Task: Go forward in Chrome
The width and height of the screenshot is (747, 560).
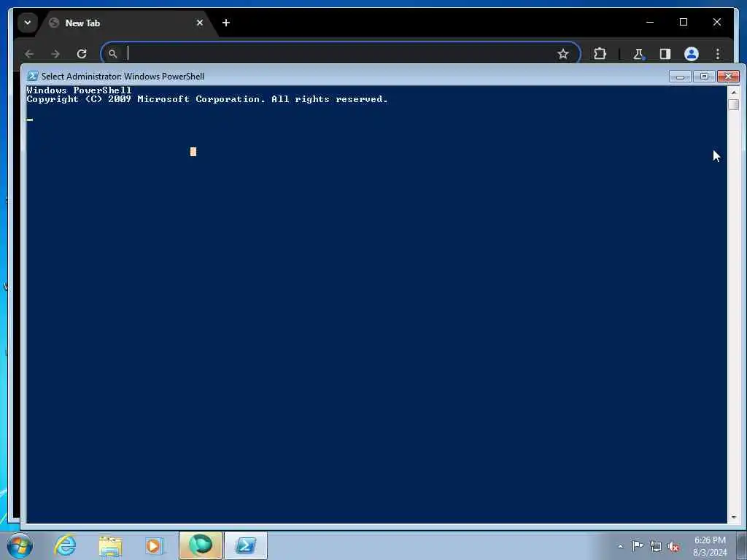Action: 55,54
